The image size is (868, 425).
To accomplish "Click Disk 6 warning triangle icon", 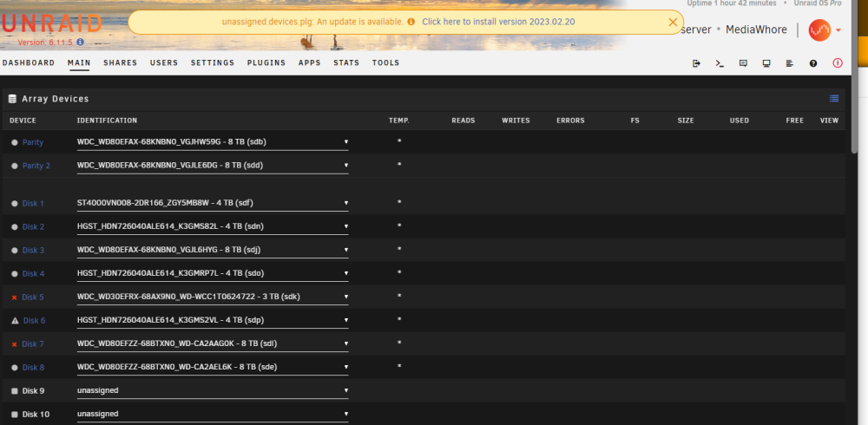I will (15, 320).
